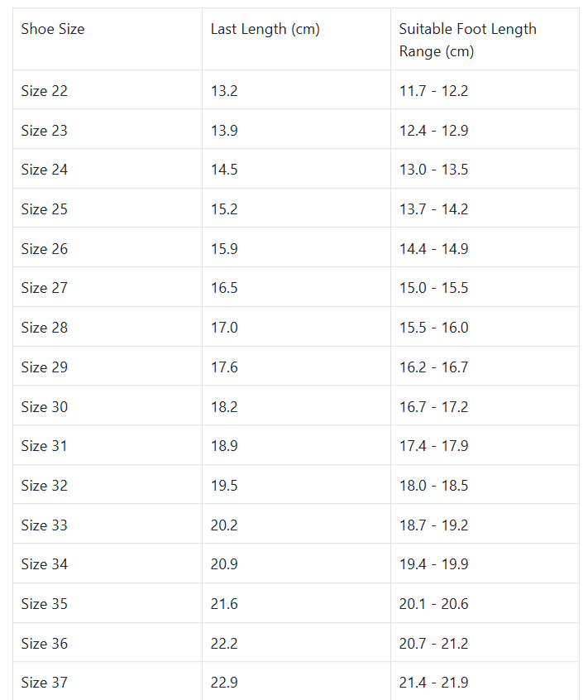Select foot range 18.7 - 19.2
Image resolution: width=588 pixels, height=700 pixels.
pyautogui.click(x=433, y=525)
